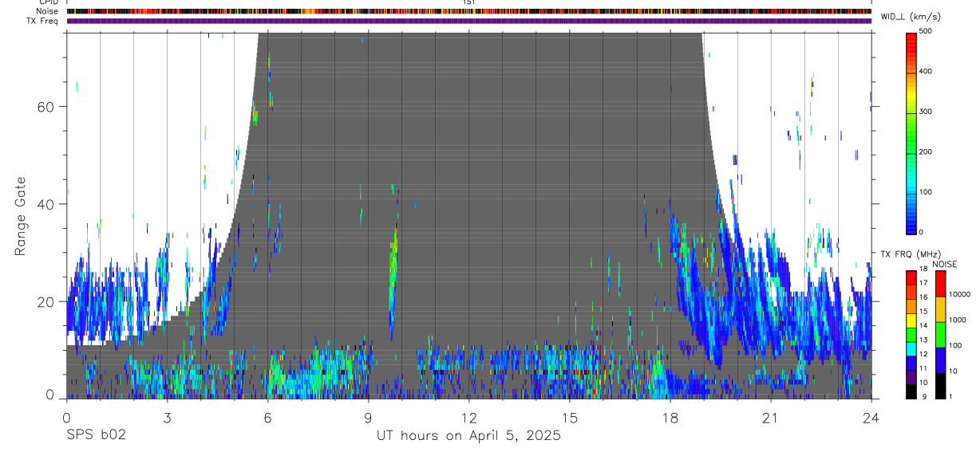Click the x-axis hour label "12"
980x452 pixels.
click(469, 418)
